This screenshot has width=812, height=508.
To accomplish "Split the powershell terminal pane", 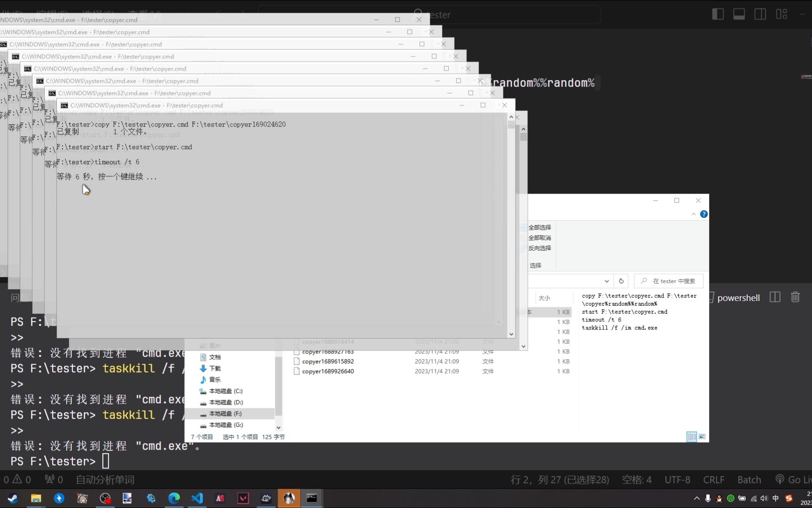I will coord(774,297).
